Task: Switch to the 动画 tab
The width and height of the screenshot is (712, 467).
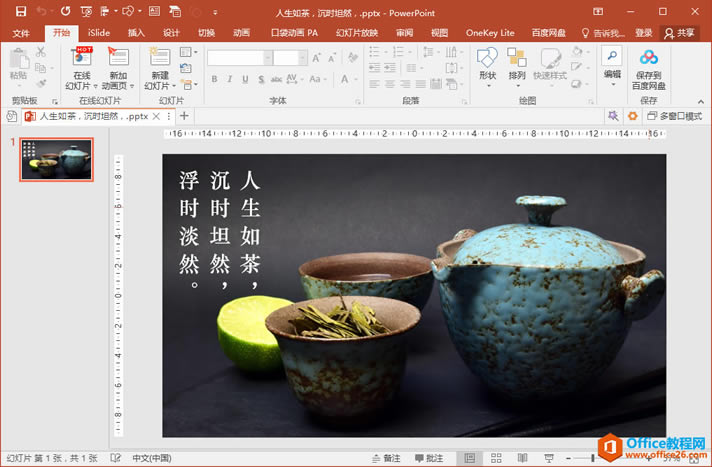Action: [241, 33]
